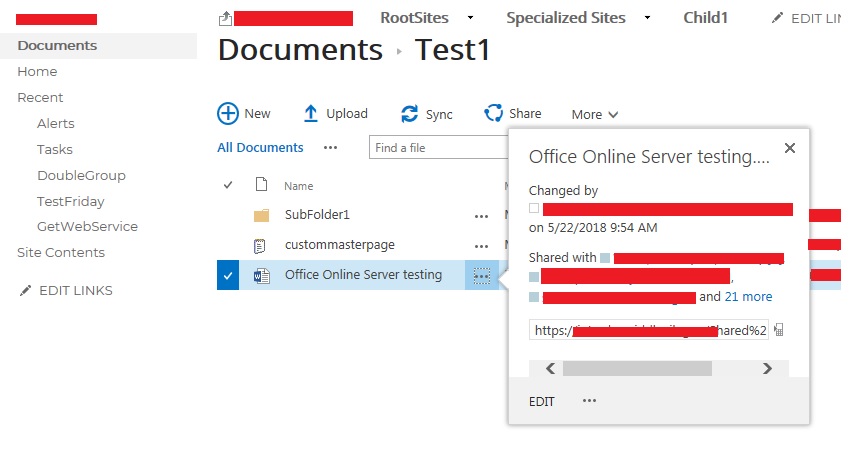Viewport: 852px width, 453px height.
Task: Click the New document plus icon
Action: point(228,114)
